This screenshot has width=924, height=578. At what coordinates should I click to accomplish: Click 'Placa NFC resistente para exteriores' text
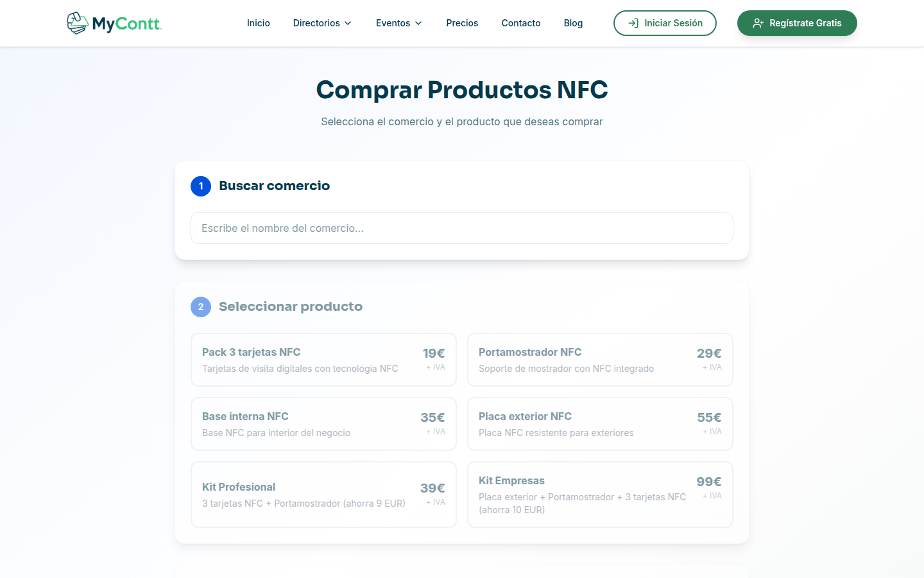pos(556,433)
